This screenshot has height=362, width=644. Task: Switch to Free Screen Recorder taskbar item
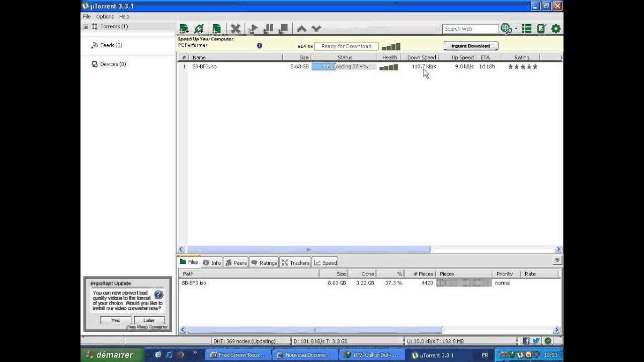237,355
